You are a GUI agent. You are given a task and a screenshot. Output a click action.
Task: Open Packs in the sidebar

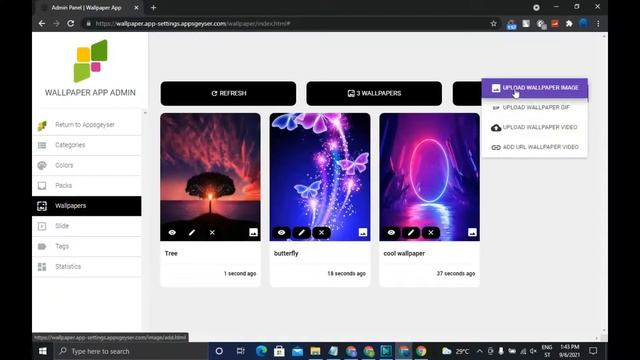click(x=87, y=186)
